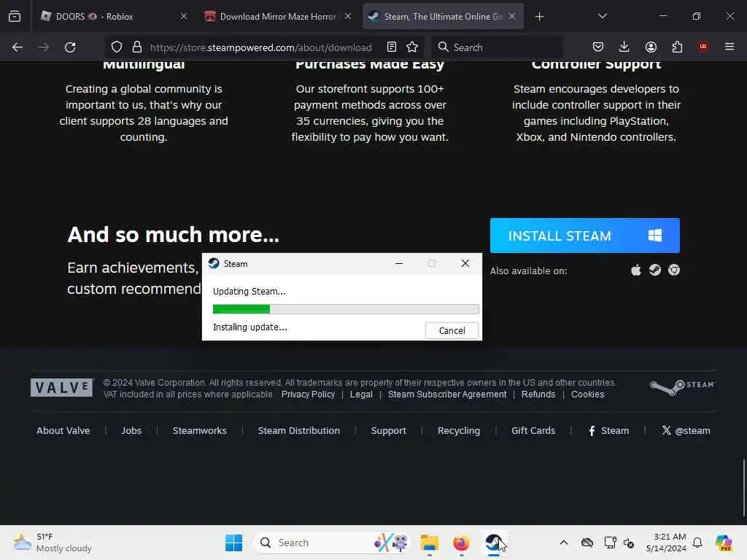This screenshot has width=747, height=560.
Task: Open Recycling footer link
Action: pos(459,430)
